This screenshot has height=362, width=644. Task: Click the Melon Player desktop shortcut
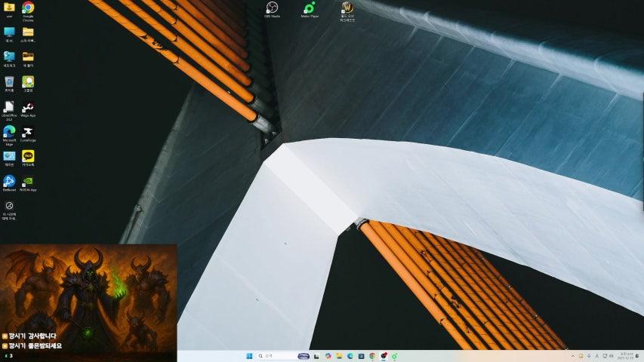click(x=310, y=8)
